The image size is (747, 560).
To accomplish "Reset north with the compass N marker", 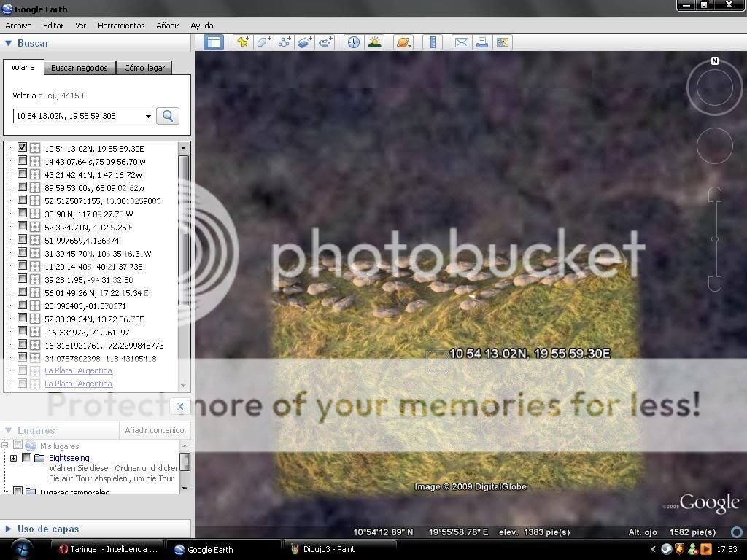I will 715,61.
